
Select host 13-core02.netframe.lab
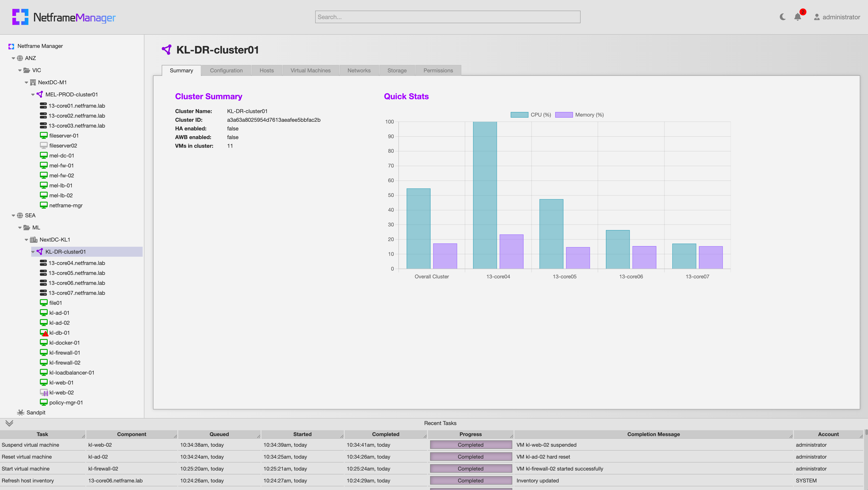pyautogui.click(x=77, y=116)
